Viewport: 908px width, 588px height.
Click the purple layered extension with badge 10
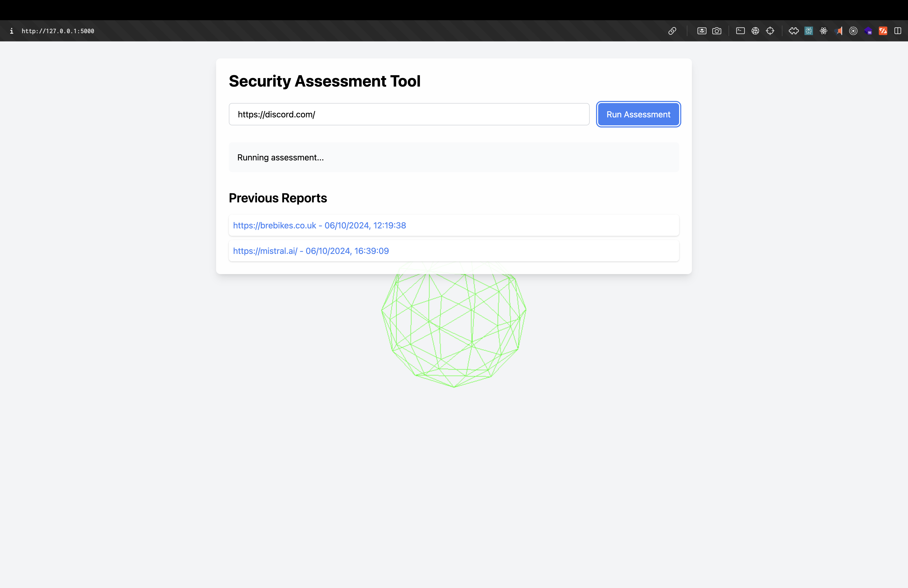click(868, 31)
